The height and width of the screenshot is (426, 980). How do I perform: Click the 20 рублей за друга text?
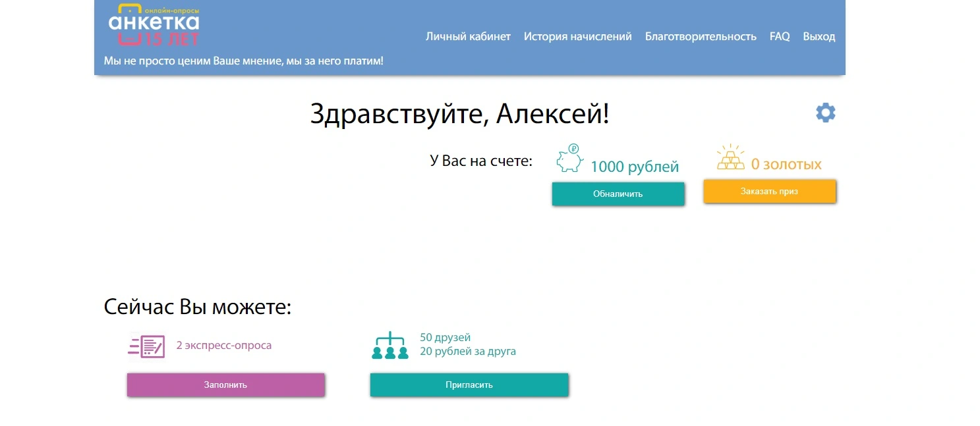point(467,352)
